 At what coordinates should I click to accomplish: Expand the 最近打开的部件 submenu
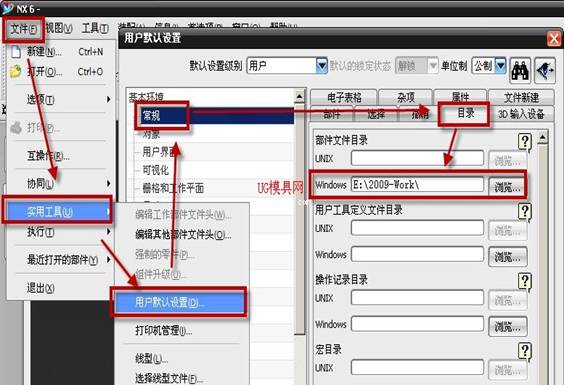point(108,259)
